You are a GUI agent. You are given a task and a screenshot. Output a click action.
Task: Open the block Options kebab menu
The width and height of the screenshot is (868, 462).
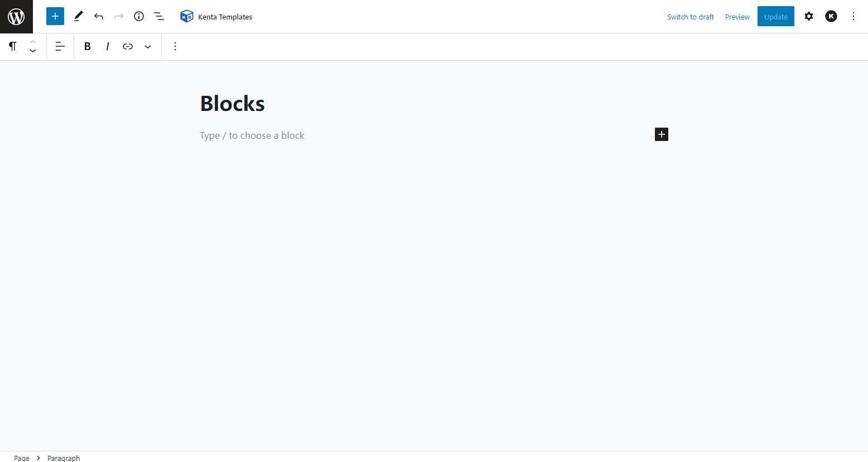coord(175,46)
